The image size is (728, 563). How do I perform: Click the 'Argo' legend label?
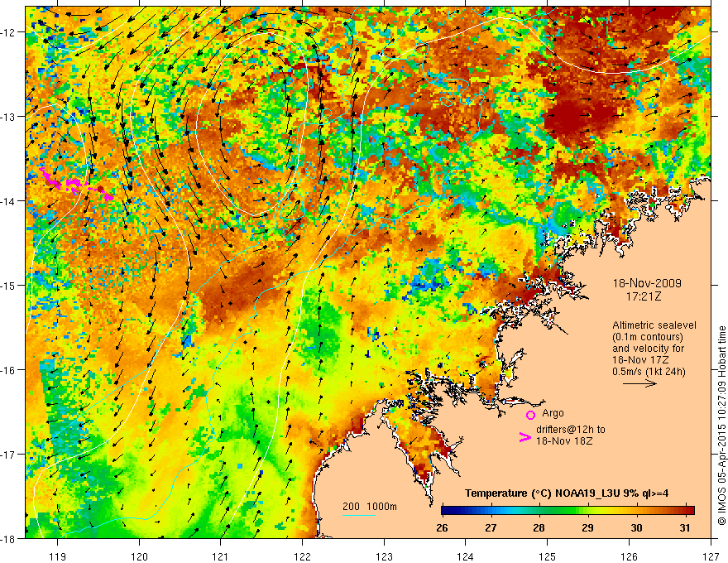coord(553,413)
